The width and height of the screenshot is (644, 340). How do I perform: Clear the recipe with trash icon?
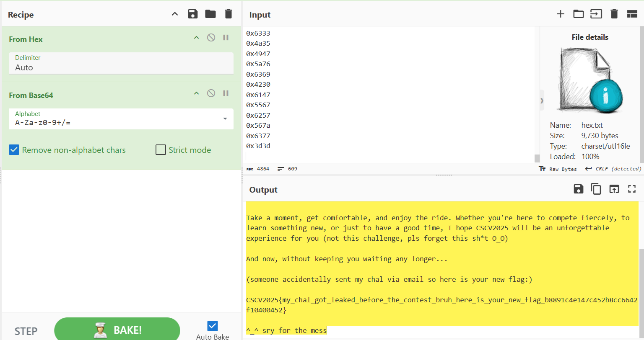[229, 14]
